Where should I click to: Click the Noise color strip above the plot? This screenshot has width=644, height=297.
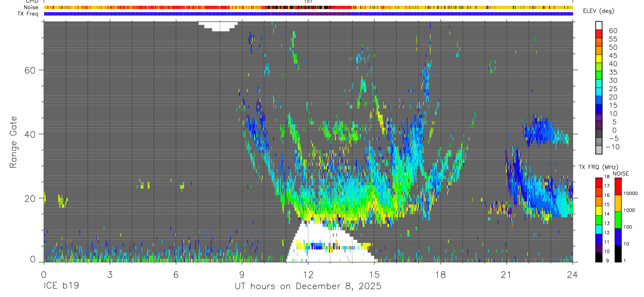(308, 7)
